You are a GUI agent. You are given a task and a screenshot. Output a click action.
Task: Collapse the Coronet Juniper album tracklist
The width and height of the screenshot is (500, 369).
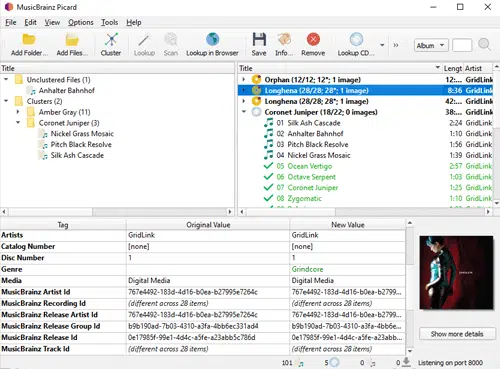[244, 112]
